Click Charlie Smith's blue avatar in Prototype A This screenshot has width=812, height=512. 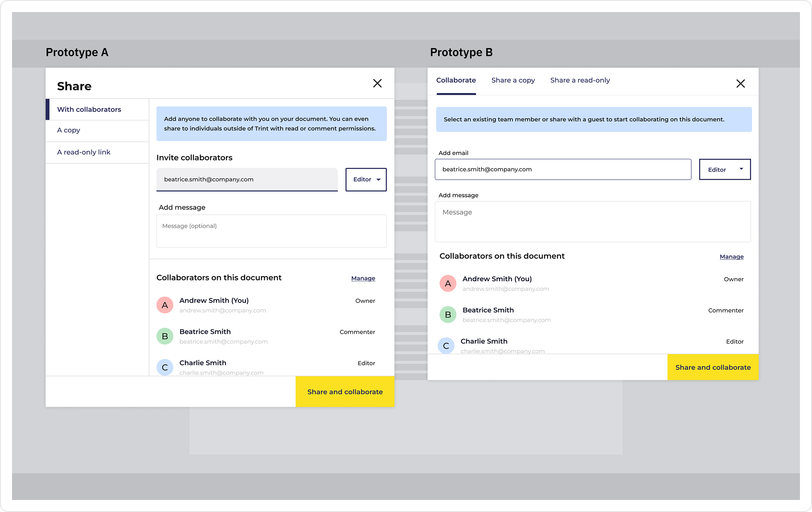tap(164, 367)
